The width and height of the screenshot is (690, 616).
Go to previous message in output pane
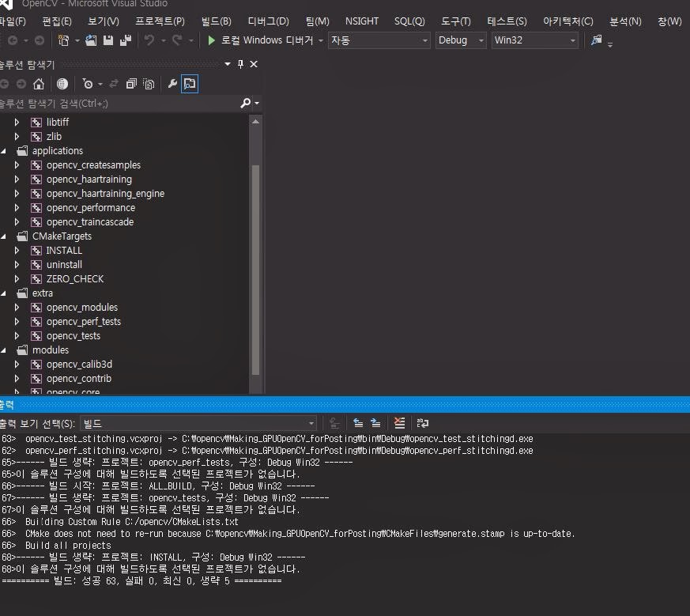[358, 422]
